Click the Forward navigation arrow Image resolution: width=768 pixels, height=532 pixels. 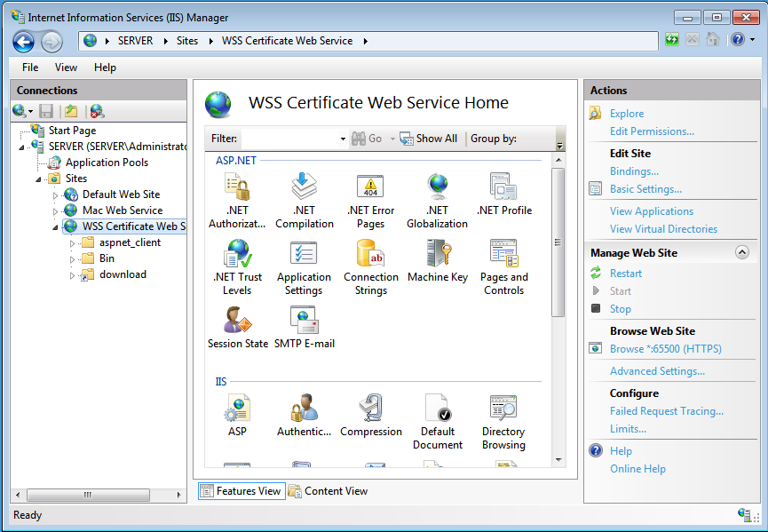51,42
